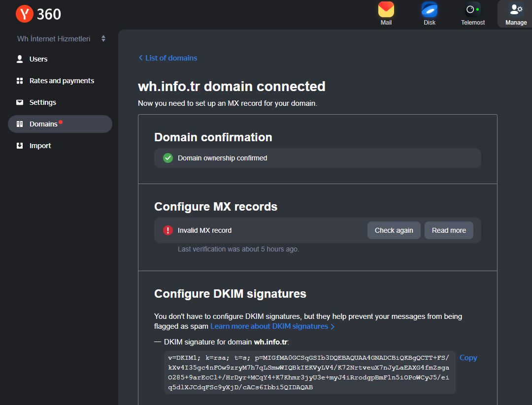This screenshot has width=532, height=405.
Task: Click the Users person icon in sidebar
Action: [x=20, y=59]
